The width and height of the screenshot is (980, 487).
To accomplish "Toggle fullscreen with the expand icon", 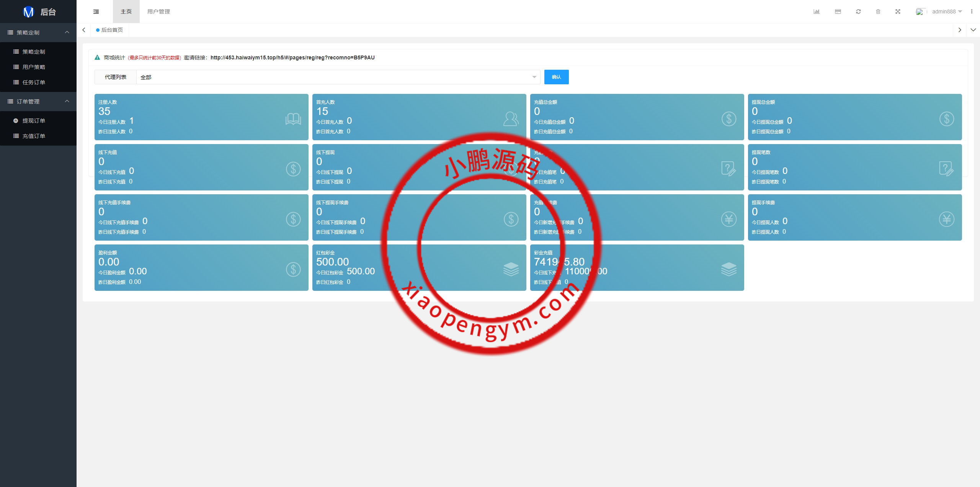I will point(898,11).
